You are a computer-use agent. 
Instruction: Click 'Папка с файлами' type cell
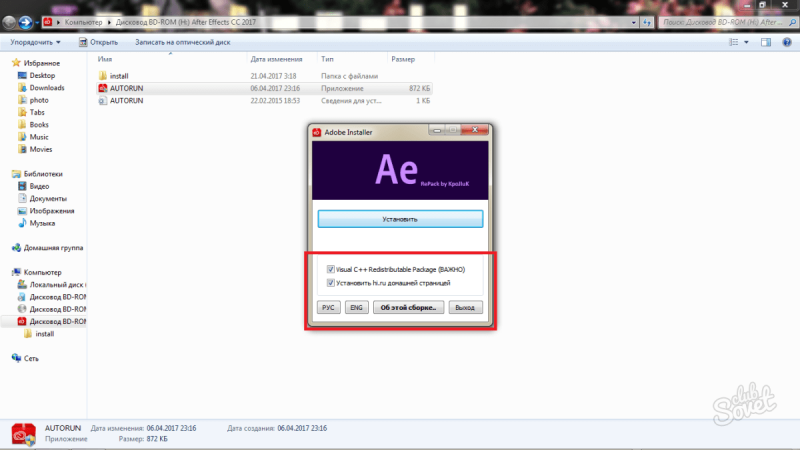click(x=349, y=76)
